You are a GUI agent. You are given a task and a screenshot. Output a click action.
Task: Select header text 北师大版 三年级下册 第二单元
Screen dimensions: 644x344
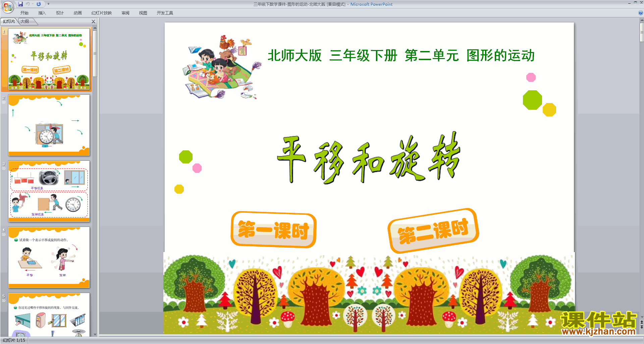363,56
